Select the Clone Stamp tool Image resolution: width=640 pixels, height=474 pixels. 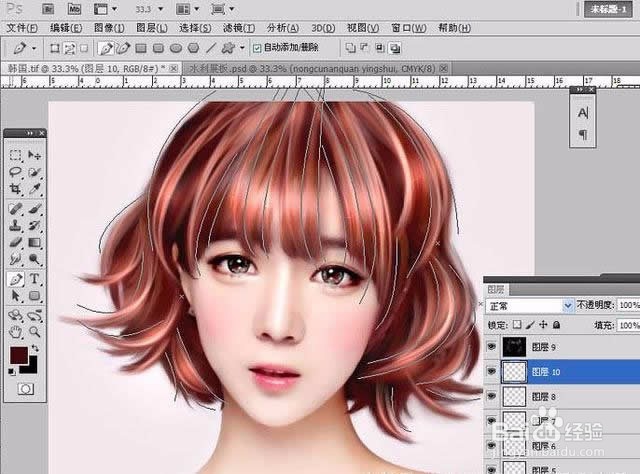[x=16, y=225]
